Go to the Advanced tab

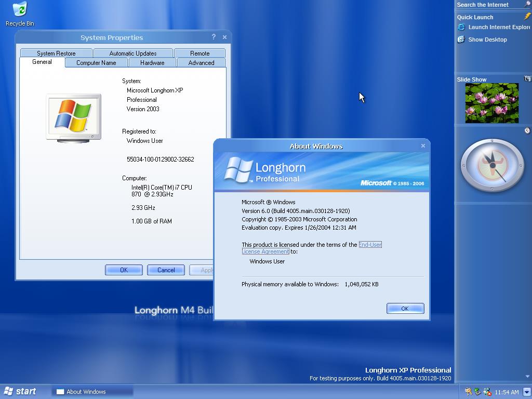(201, 63)
